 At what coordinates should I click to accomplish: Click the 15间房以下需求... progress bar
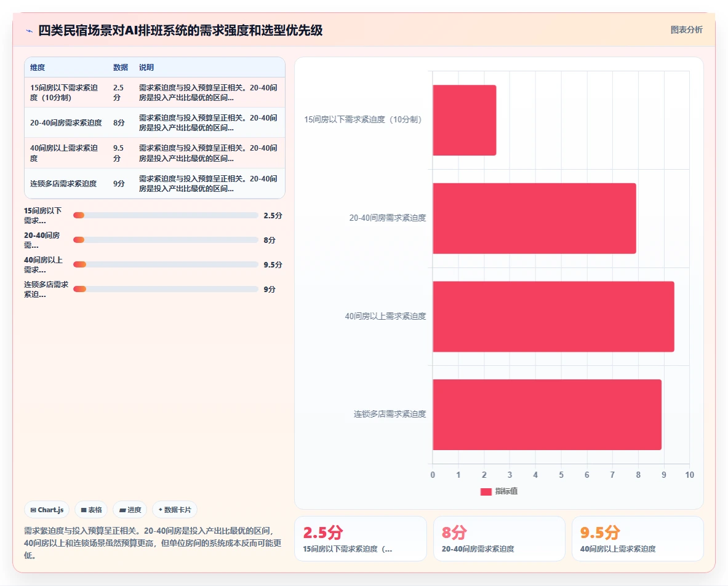point(166,215)
